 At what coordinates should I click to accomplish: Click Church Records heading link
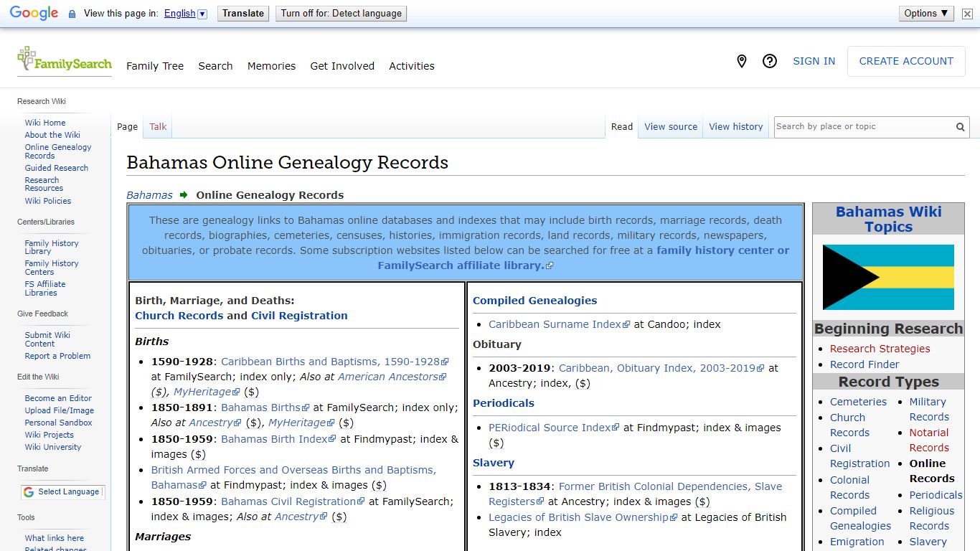pos(179,316)
